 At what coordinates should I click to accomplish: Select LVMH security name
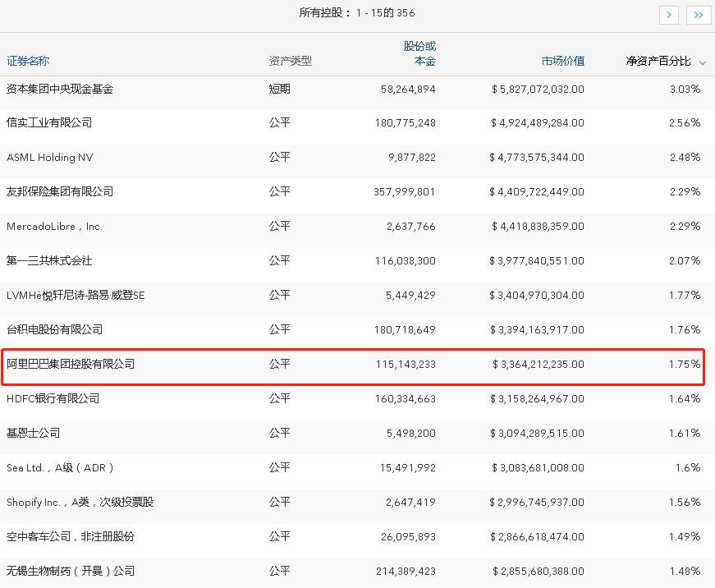(x=76, y=295)
